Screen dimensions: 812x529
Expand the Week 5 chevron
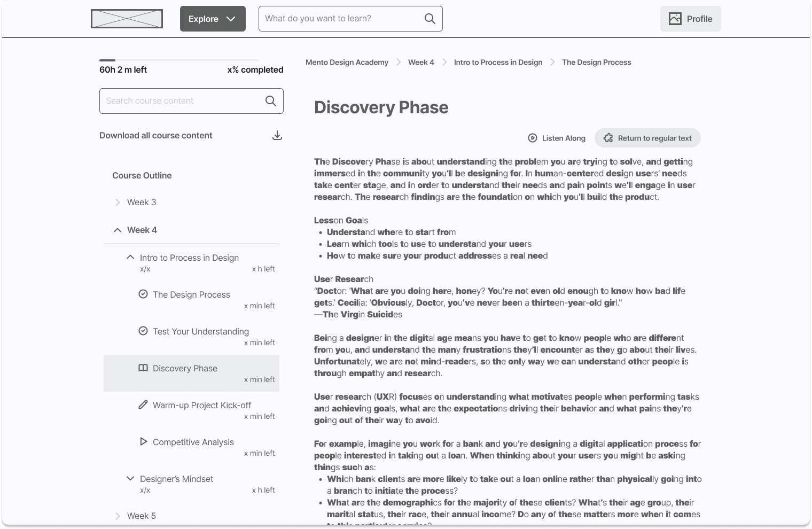[x=118, y=516]
